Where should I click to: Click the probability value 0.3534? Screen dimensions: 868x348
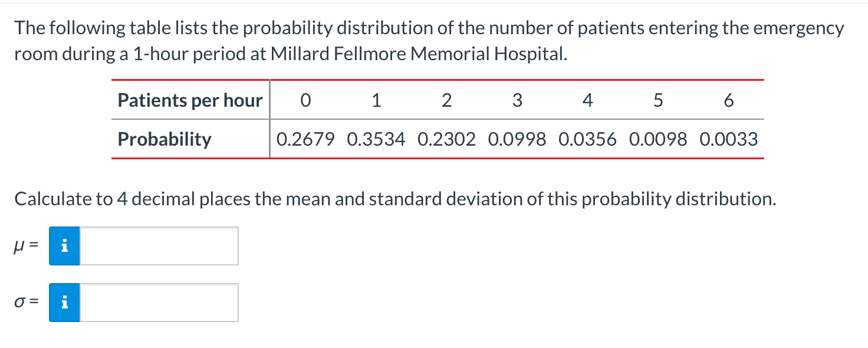[x=376, y=139]
